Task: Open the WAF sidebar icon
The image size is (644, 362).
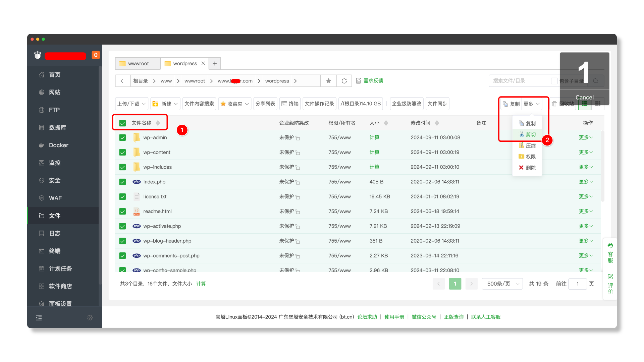Action: click(x=42, y=198)
